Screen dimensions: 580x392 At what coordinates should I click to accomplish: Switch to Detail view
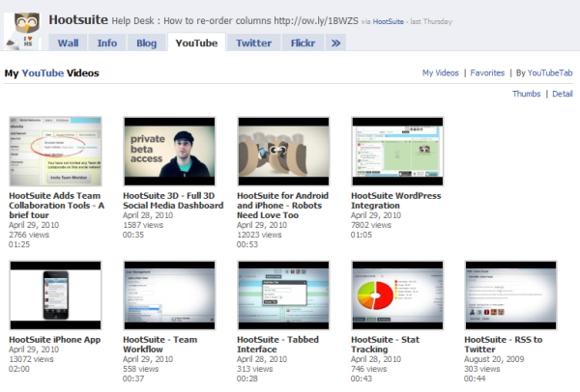tap(563, 94)
